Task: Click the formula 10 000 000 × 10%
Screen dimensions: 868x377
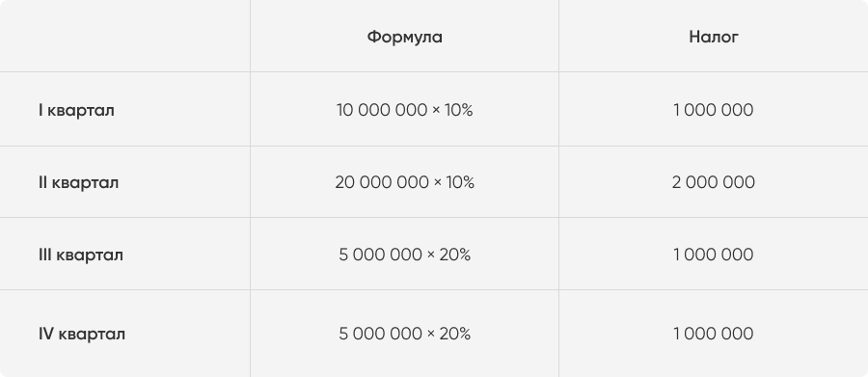Action: [x=405, y=110]
